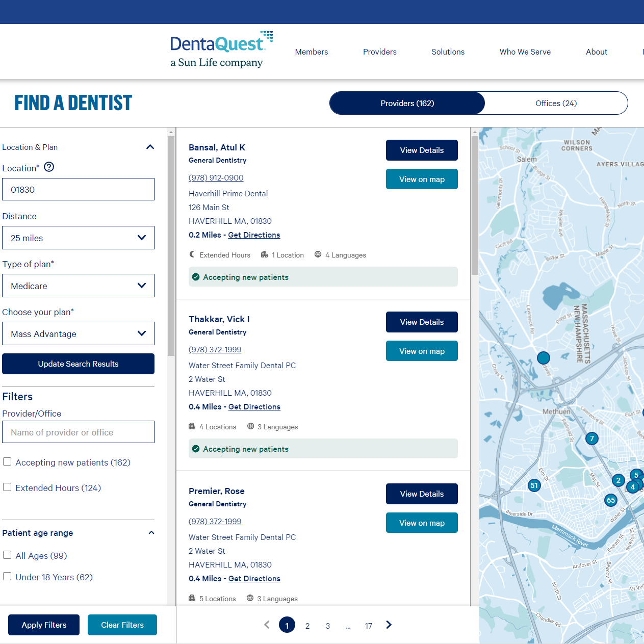Collapse the Patient age range section

[151, 533]
